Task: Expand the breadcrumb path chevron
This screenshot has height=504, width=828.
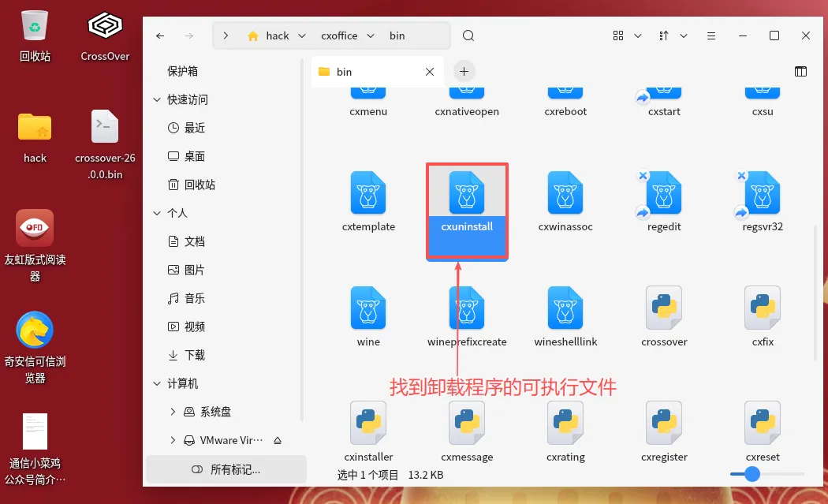Action: 226,35
